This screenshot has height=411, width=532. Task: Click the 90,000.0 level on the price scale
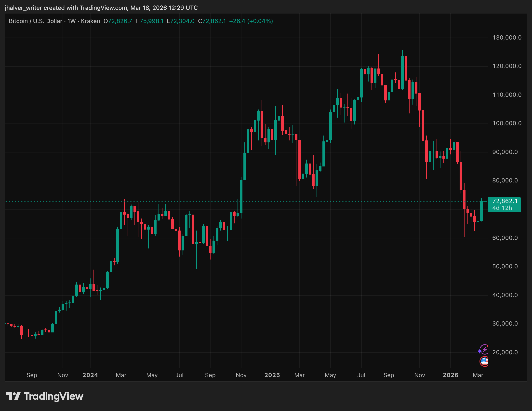pos(505,152)
